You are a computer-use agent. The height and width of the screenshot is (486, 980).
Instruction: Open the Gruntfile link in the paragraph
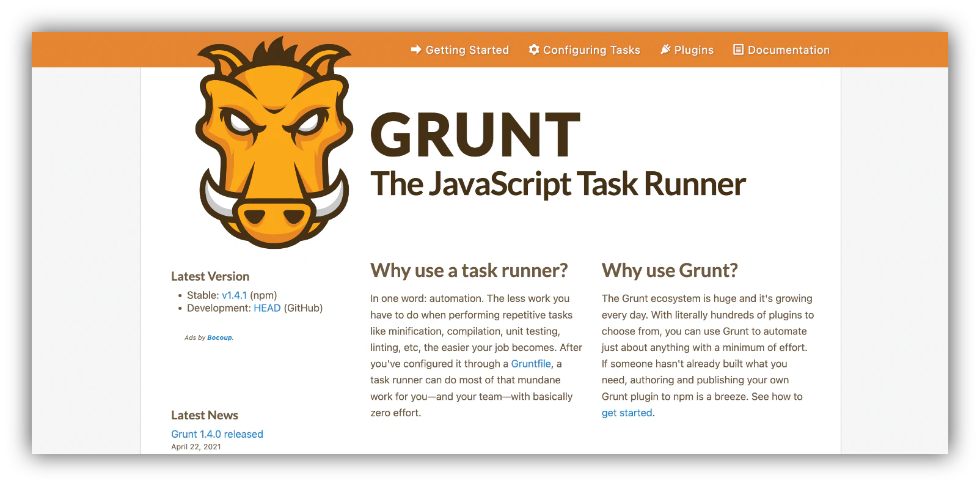pos(531,364)
